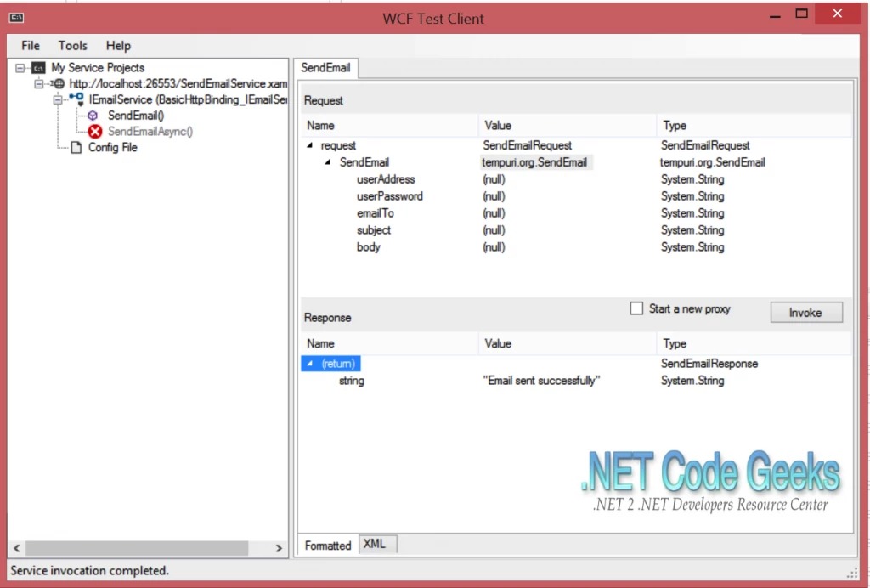The width and height of the screenshot is (870, 588).
Task: Select the userAddress (null) value field
Action: pyautogui.click(x=494, y=179)
